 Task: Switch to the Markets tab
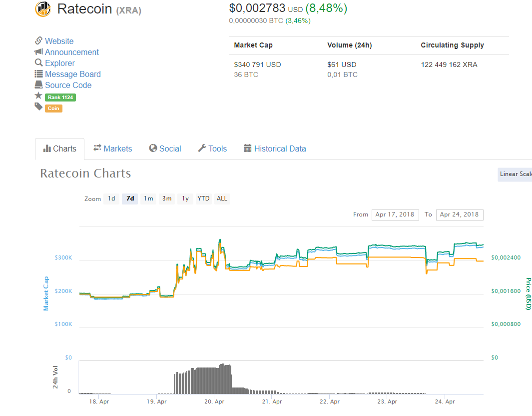click(x=112, y=148)
